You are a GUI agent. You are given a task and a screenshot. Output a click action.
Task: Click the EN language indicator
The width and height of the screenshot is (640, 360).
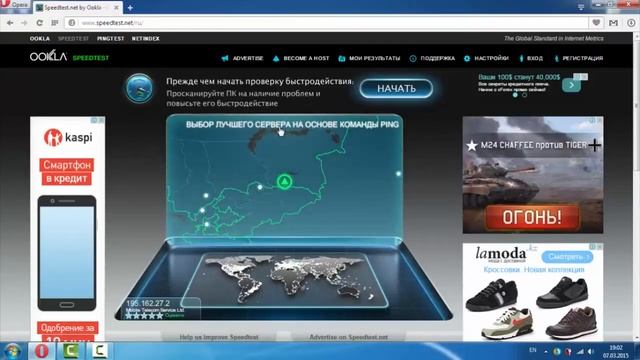(533, 350)
